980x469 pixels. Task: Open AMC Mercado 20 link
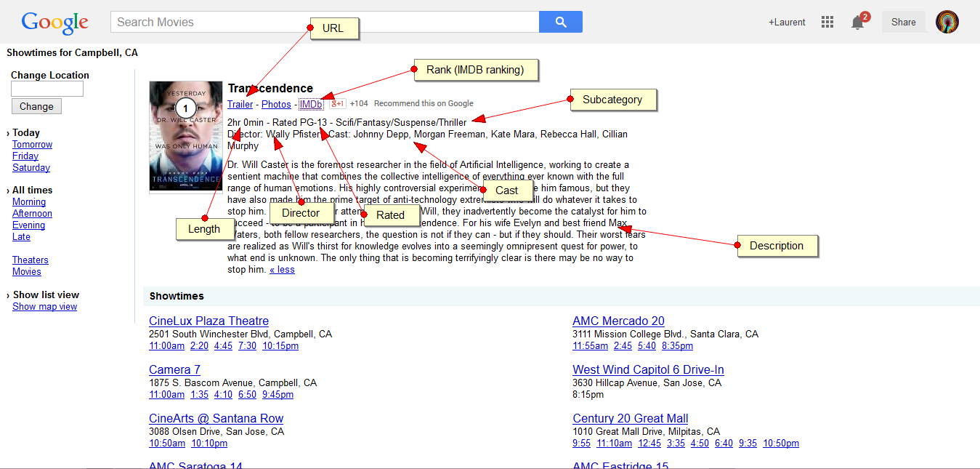(618, 321)
